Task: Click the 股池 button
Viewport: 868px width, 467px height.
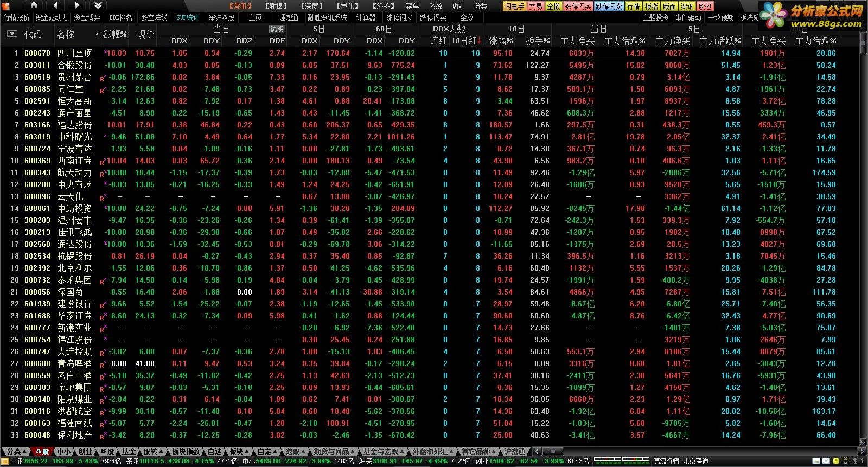Action: [705, 7]
